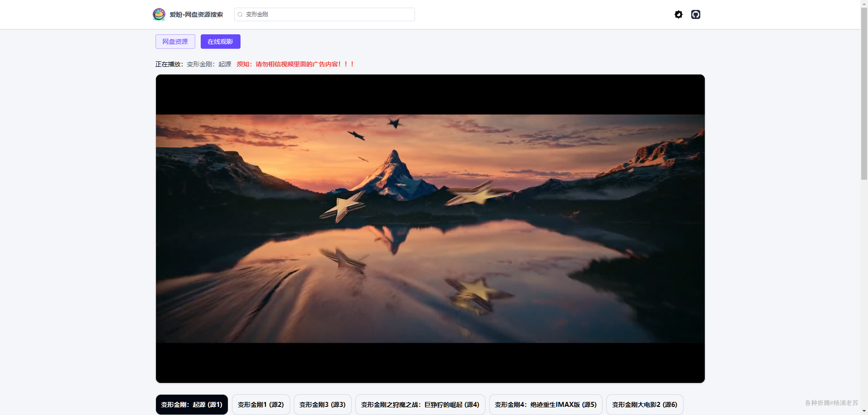Switch to 变形金刚3 (源3)
The image size is (868, 415).
pos(322,405)
